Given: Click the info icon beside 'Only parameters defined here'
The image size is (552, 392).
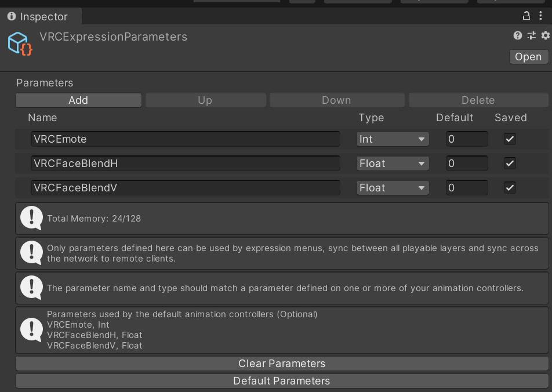Looking at the screenshot, I should point(31,253).
